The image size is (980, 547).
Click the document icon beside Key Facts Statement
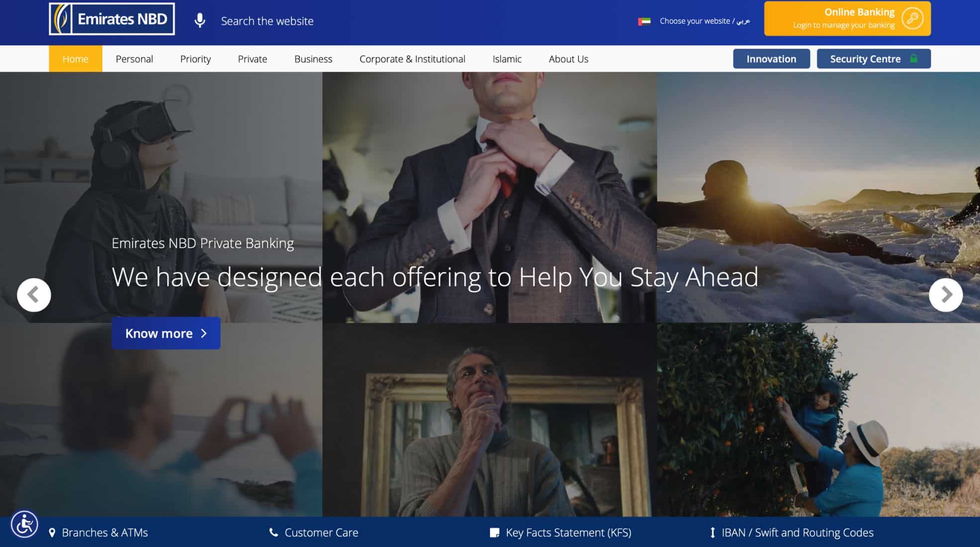click(494, 532)
